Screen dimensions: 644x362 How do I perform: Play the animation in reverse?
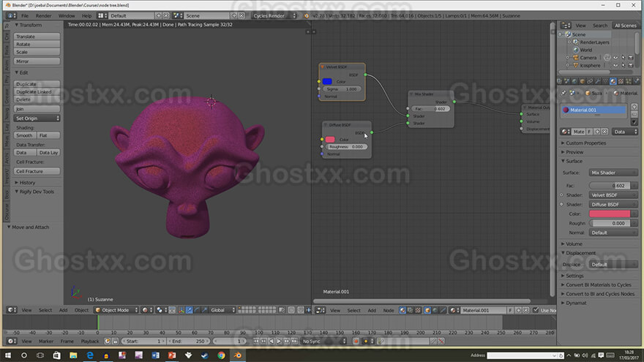(271, 341)
